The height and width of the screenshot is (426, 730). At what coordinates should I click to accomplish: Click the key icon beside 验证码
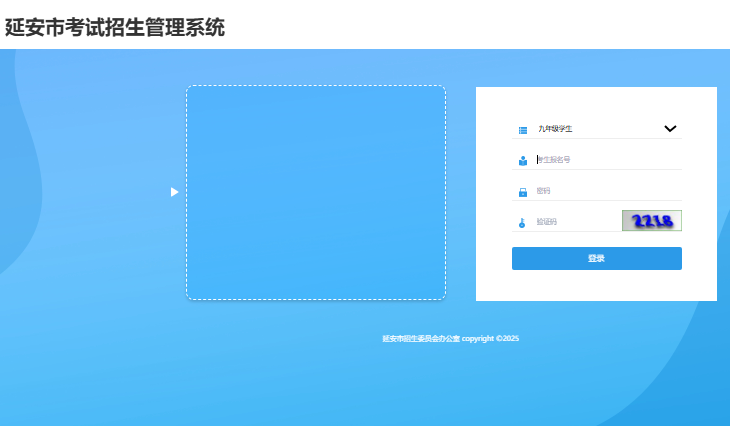[x=522, y=223]
